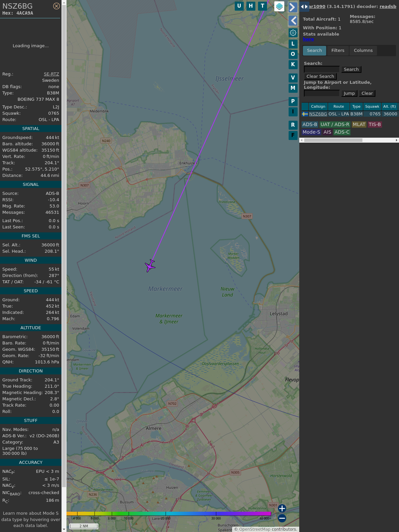The width and height of the screenshot is (399, 532).
Task: Click the ADS-C legend label
Action: (342, 132)
